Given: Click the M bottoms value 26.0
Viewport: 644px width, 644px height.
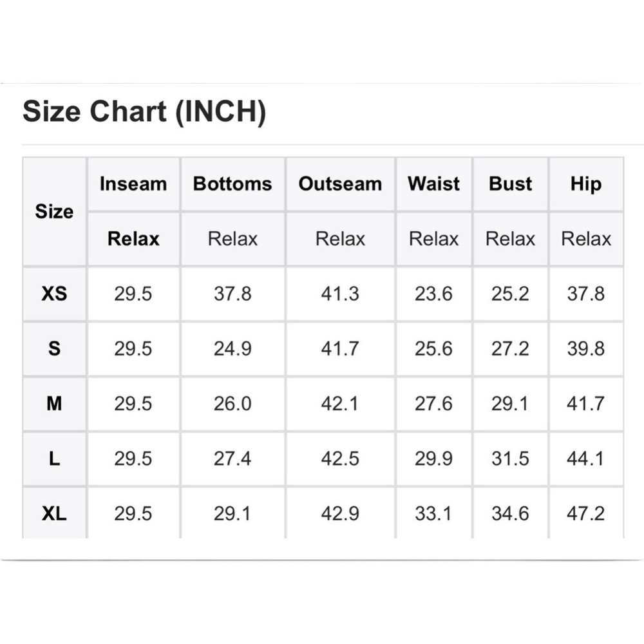Looking at the screenshot, I should (233, 404).
